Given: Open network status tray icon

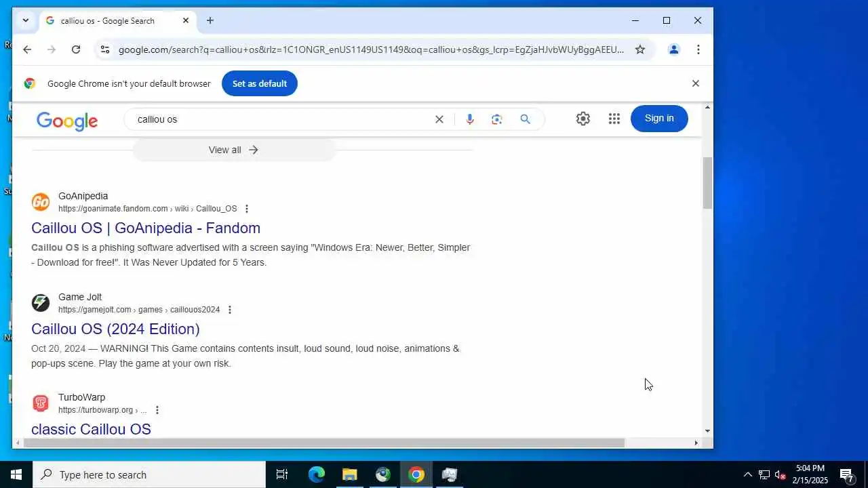Looking at the screenshot, I should [x=764, y=474].
